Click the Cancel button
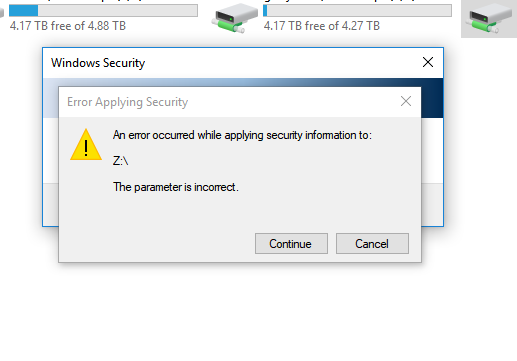This screenshot has width=517, height=361. (372, 244)
